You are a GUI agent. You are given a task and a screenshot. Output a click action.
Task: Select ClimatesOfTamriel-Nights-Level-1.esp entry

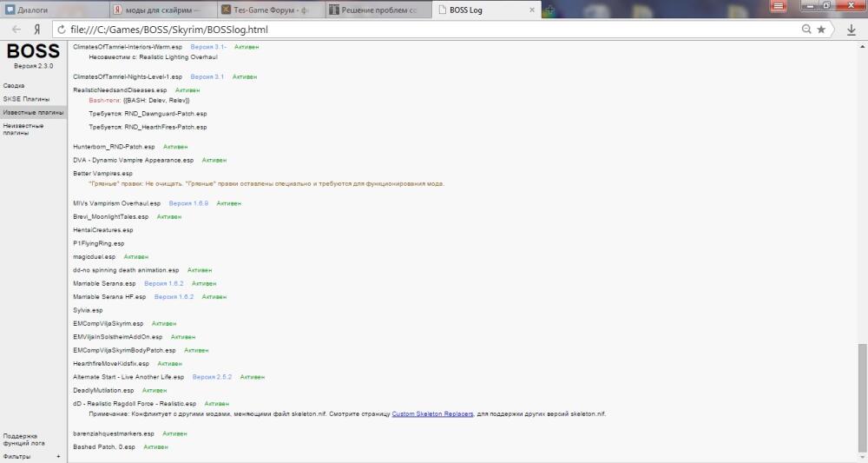(x=128, y=77)
